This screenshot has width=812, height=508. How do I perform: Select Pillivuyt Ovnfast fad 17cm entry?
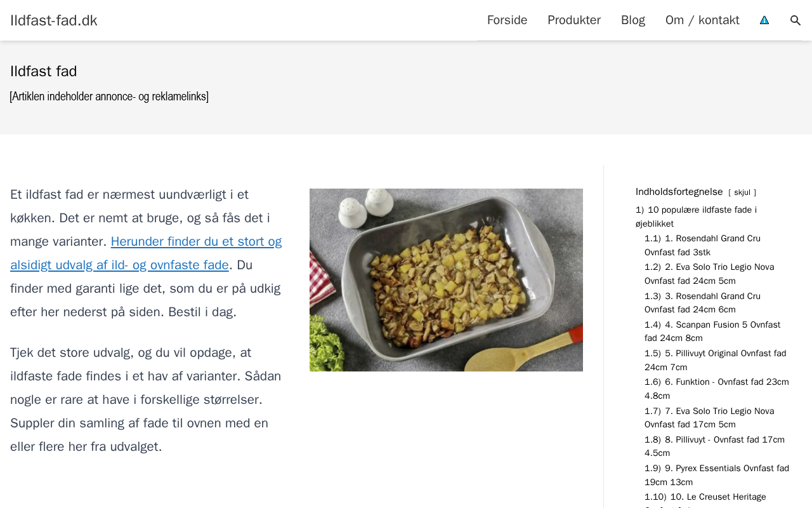(714, 446)
